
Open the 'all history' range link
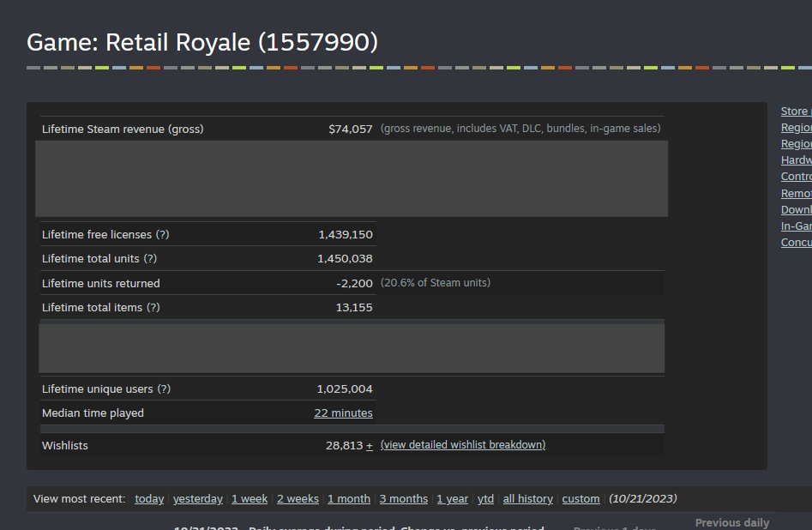[527, 498]
